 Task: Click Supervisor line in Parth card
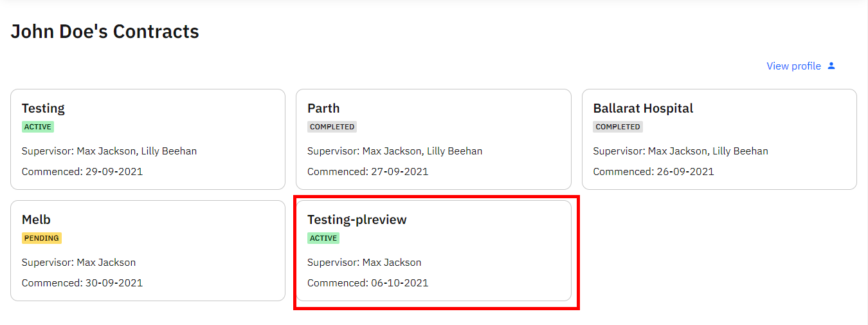[395, 151]
